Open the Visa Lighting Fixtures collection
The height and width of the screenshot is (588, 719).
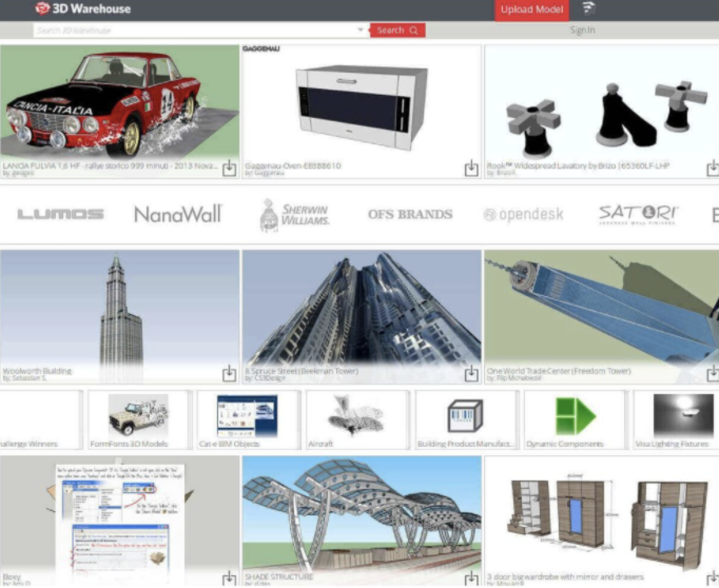click(x=676, y=420)
